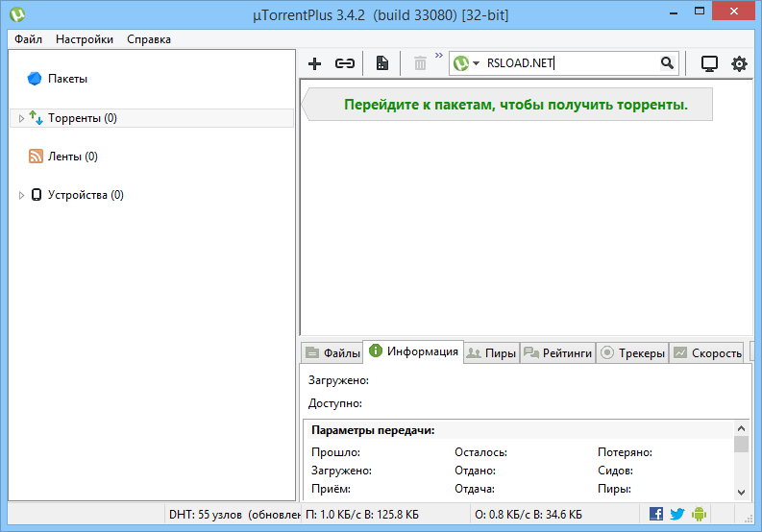Open the search provider dropdown arrow
The width and height of the screenshot is (762, 532).
(x=477, y=63)
